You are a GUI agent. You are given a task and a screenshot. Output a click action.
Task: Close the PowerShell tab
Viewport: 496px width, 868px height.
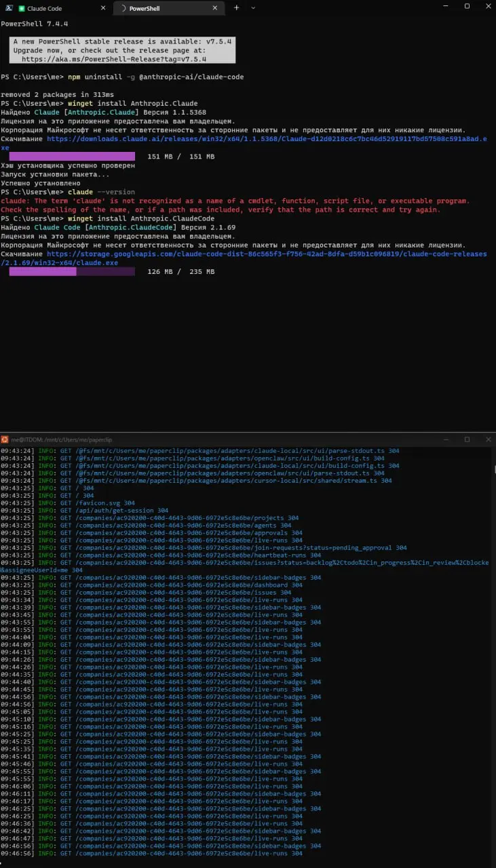tap(216, 8)
